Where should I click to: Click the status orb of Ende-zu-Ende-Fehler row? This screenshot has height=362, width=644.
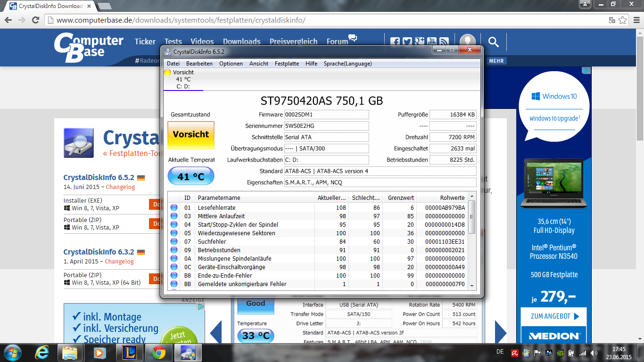(x=174, y=276)
